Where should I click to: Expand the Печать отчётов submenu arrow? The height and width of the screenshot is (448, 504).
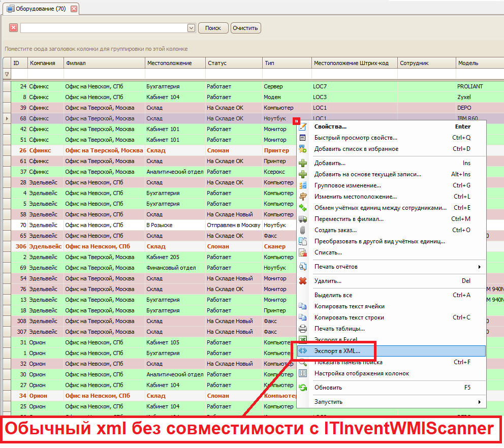(479, 267)
